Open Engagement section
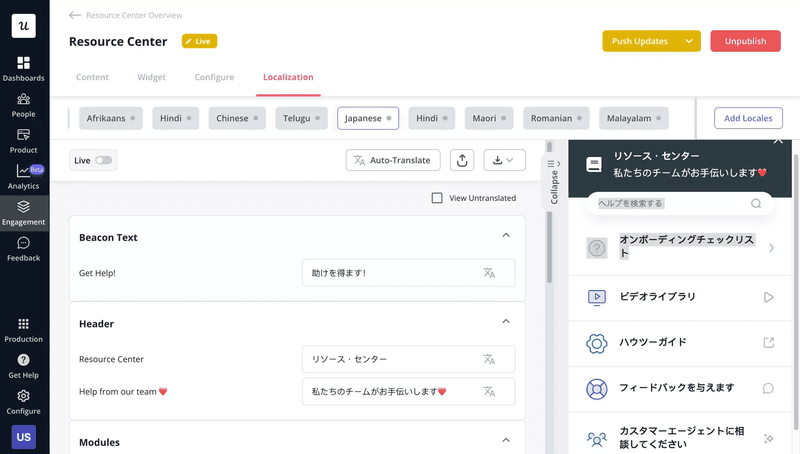Viewport: 800px width, 454px height. coord(23,213)
